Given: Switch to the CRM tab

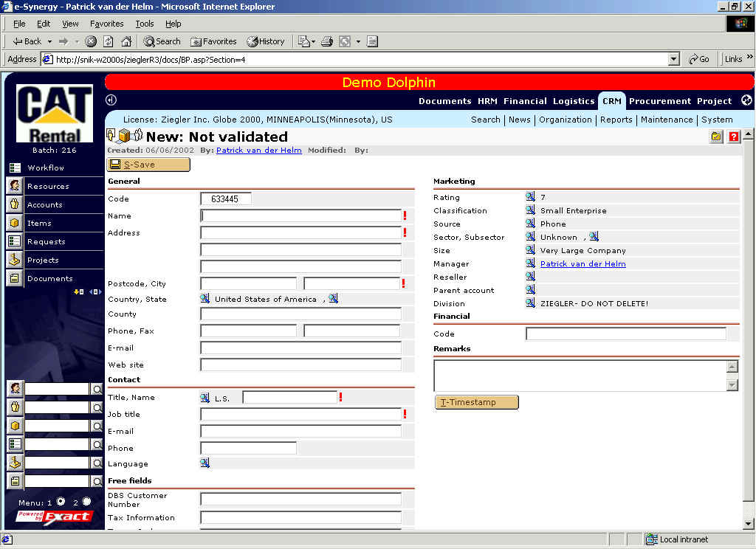Looking at the screenshot, I should click(612, 101).
